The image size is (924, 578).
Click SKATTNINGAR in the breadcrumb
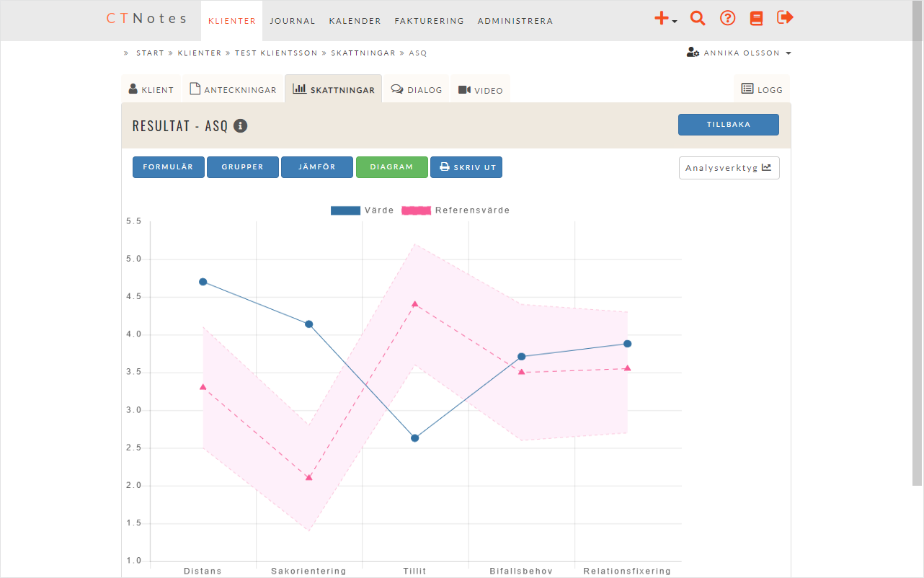[x=363, y=53]
